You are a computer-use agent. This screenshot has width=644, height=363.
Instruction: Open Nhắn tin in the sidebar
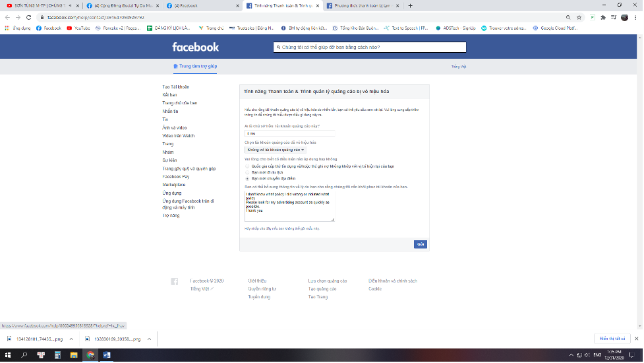tap(170, 112)
